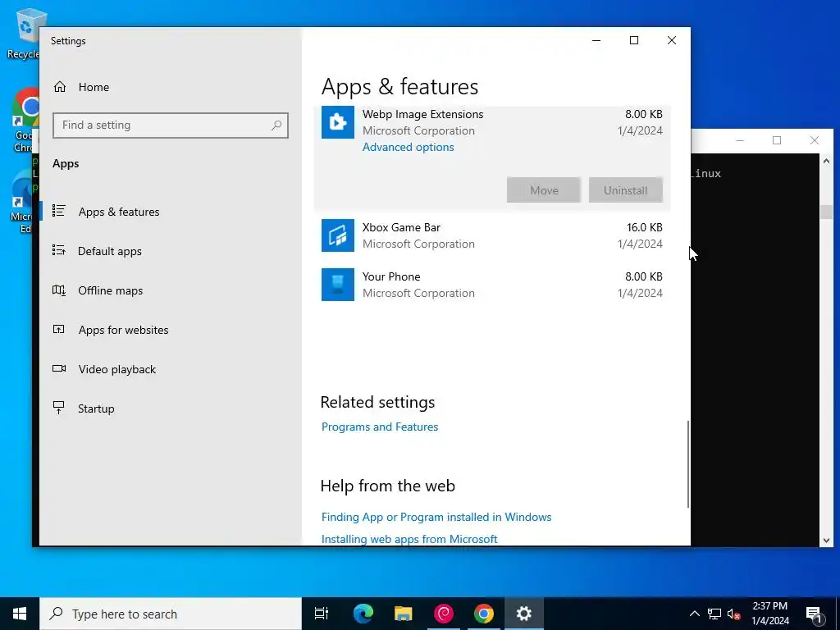Image resolution: width=840 pixels, height=630 pixels.
Task: Maximize the Settings window
Action: [x=634, y=41]
